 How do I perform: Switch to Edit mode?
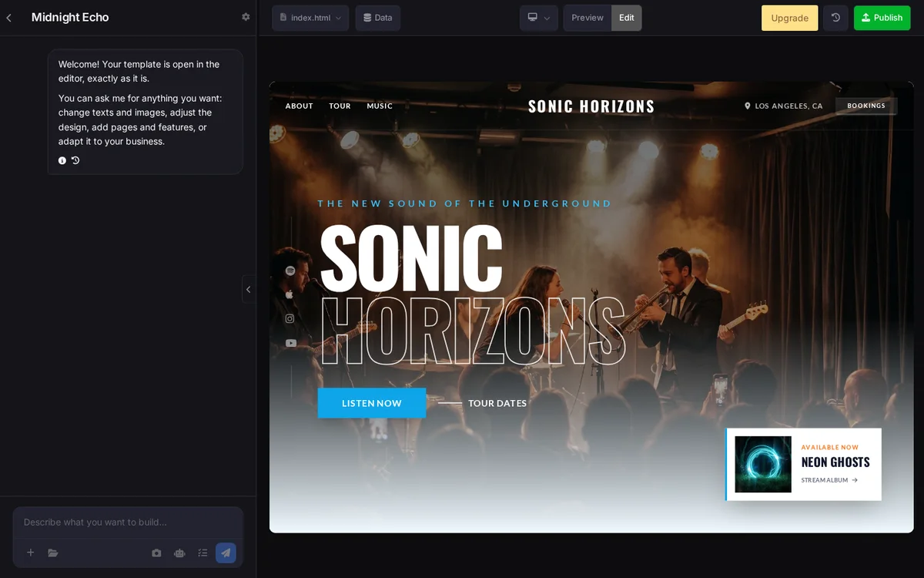pos(627,18)
